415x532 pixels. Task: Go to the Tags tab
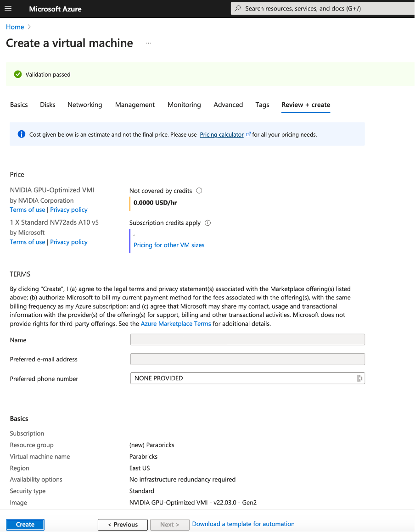pos(262,105)
